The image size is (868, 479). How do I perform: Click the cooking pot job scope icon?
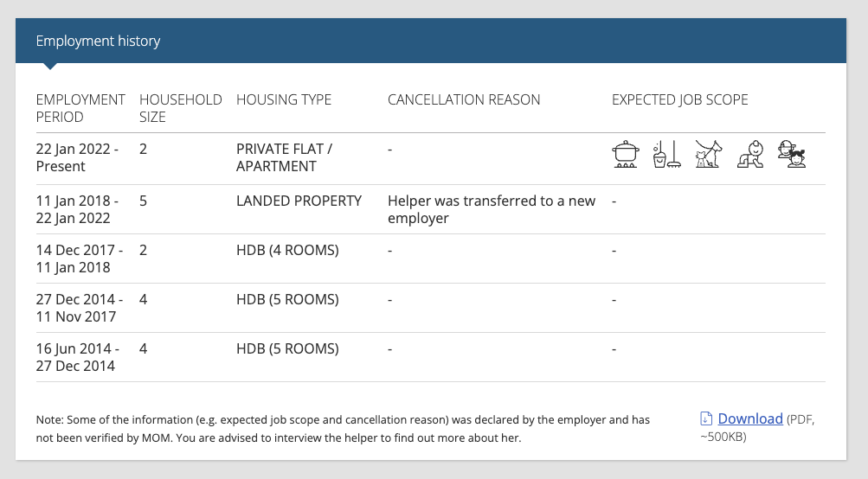tap(626, 154)
